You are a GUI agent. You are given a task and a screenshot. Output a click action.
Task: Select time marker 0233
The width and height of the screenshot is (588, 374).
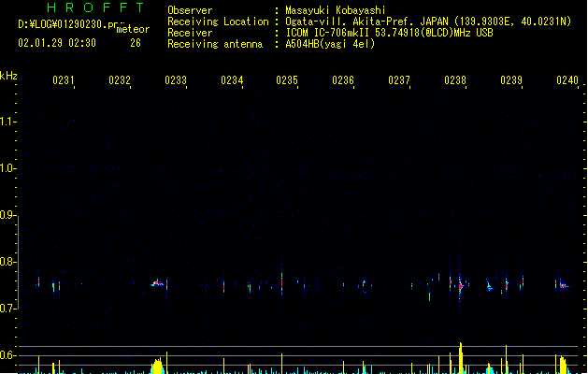tap(176, 80)
